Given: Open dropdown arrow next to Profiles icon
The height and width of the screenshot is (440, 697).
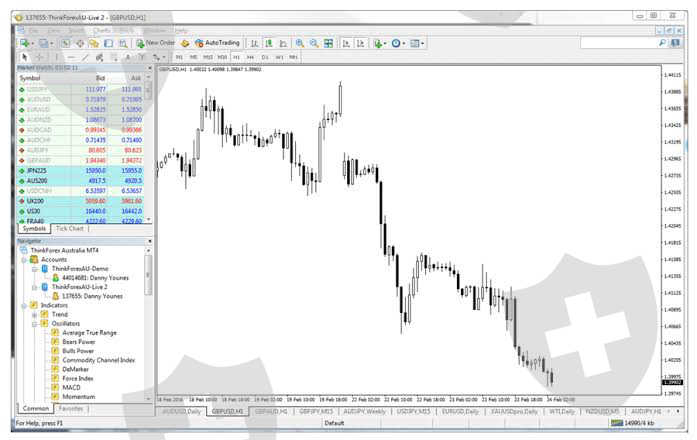Looking at the screenshot, I should tap(51, 44).
